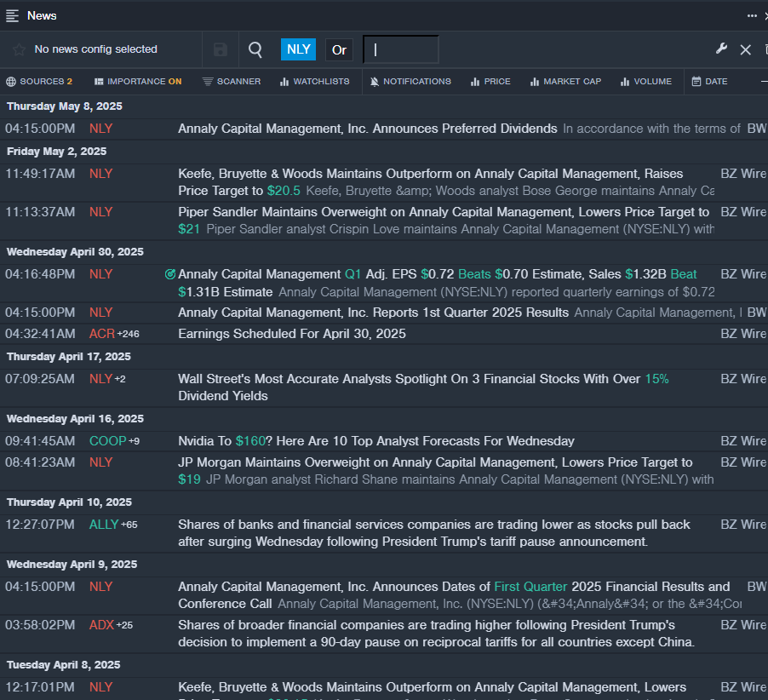The height and width of the screenshot is (700, 768).
Task: Click the Wednesday April 30, 2025 date header
Action: click(x=75, y=252)
